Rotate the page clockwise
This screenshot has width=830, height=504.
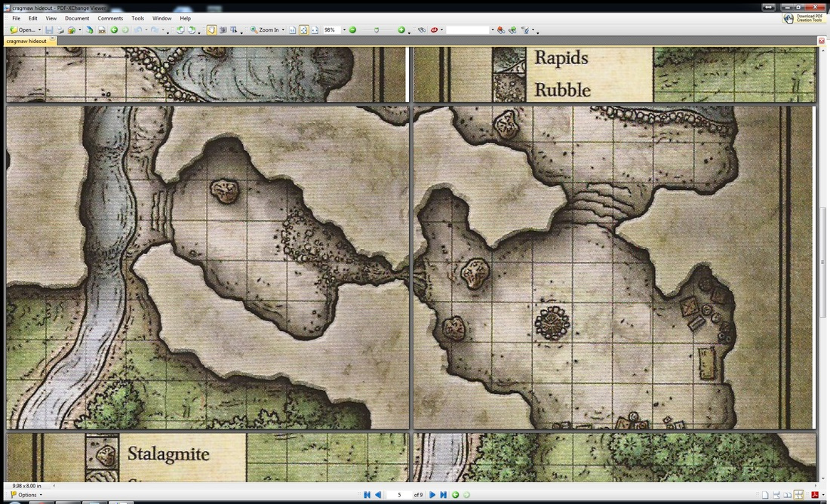(192, 30)
